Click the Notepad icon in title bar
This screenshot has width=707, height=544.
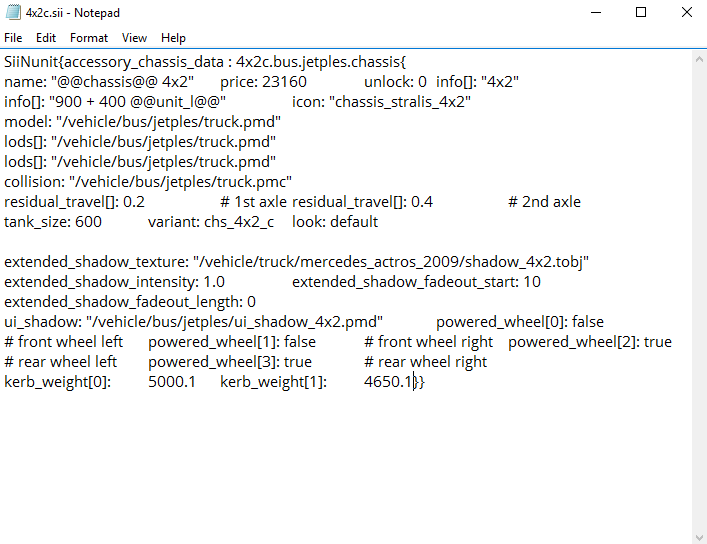click(x=14, y=12)
